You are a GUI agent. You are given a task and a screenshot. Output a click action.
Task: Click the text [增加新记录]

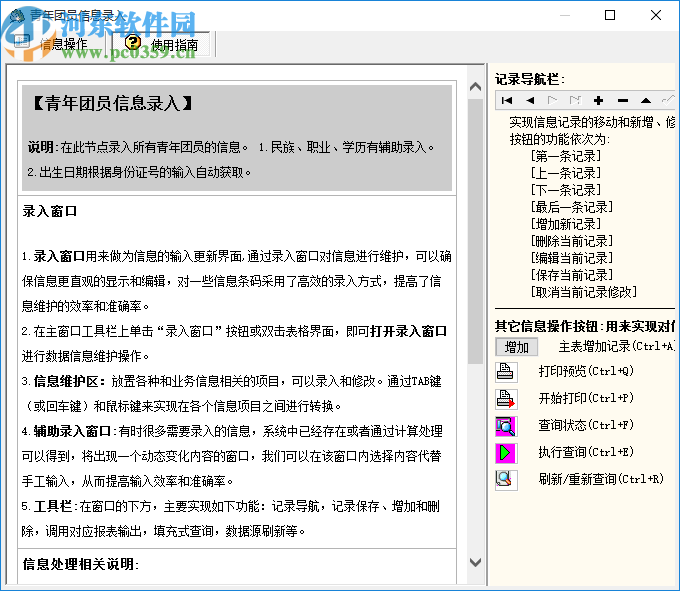pos(566,224)
